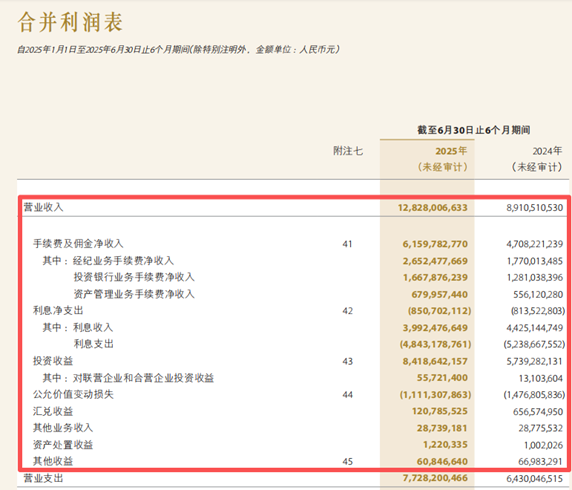
Task: Open note reference 42 for 利息净支出
Action: point(348,311)
